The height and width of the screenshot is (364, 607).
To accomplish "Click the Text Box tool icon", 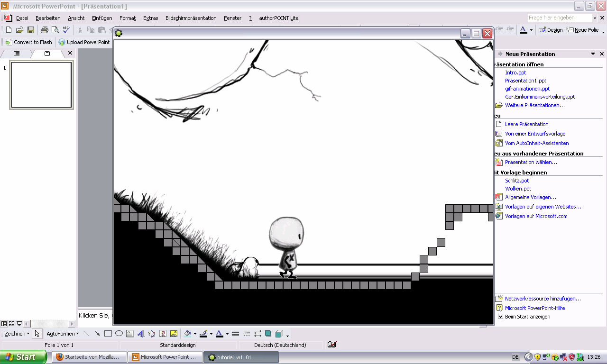I will 130,334.
